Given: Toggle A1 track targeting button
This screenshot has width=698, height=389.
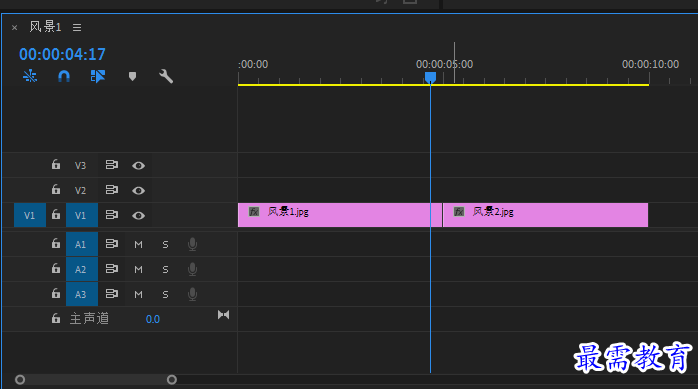Looking at the screenshot, I should pos(82,244).
